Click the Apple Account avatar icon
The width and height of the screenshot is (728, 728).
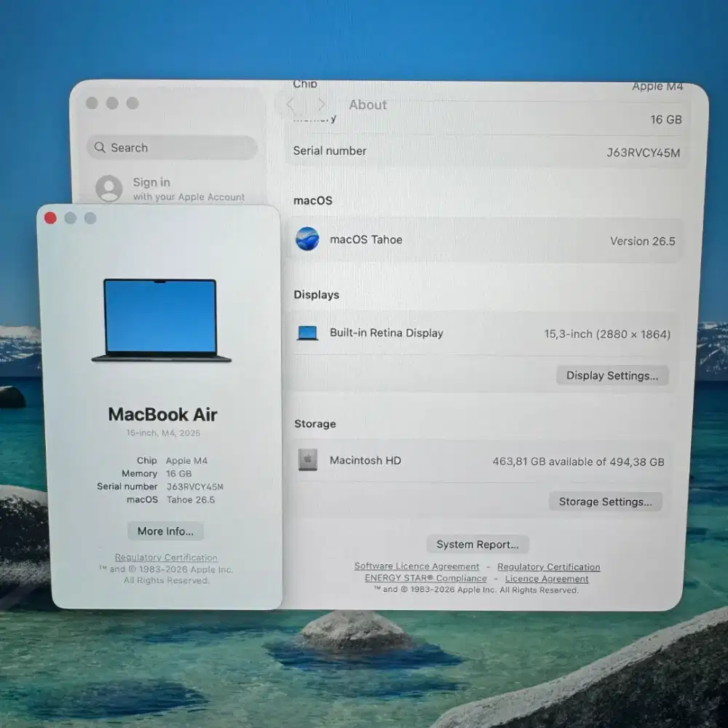pyautogui.click(x=108, y=188)
